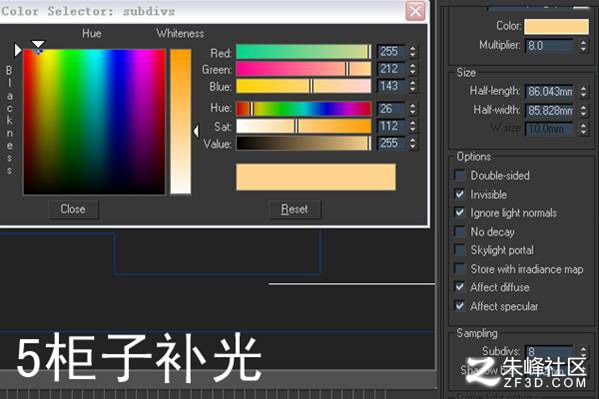This screenshot has height=399, width=599.
Task: Click the Sat slider bar
Action: [304, 126]
